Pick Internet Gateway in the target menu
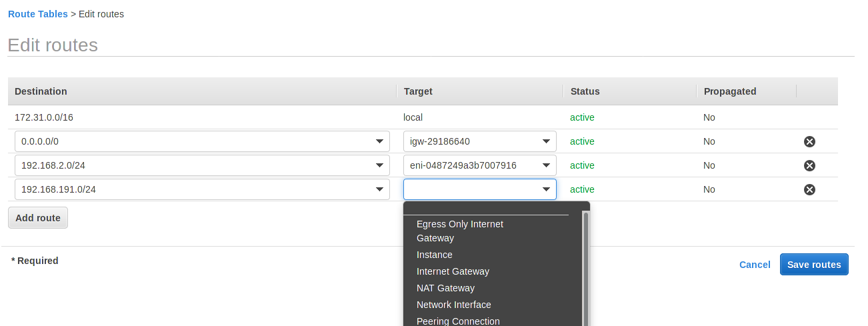The height and width of the screenshot is (326, 868). pos(453,271)
